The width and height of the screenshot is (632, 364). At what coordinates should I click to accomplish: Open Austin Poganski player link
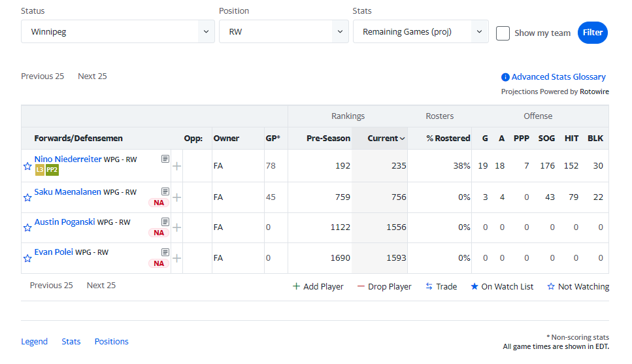coord(65,222)
